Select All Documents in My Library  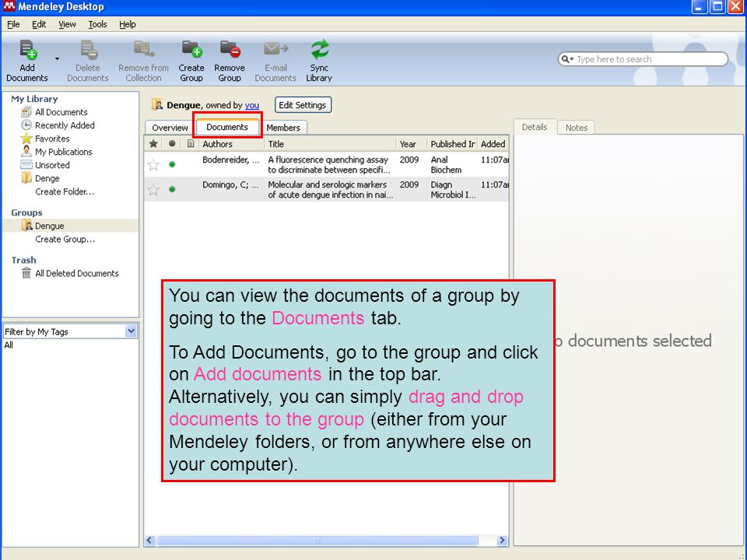(x=61, y=112)
